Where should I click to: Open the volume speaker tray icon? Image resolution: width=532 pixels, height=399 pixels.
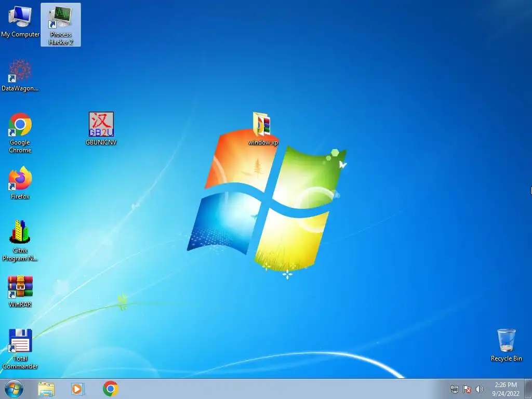(x=479, y=389)
